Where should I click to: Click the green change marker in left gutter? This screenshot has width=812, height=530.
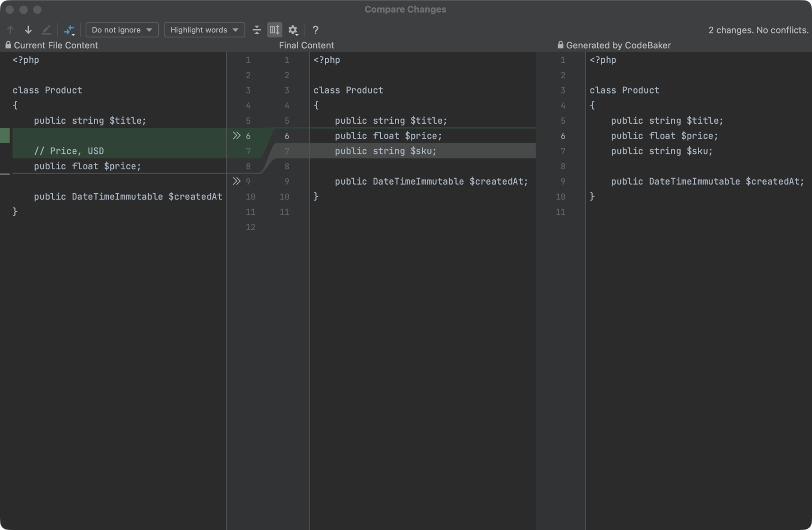[5, 135]
